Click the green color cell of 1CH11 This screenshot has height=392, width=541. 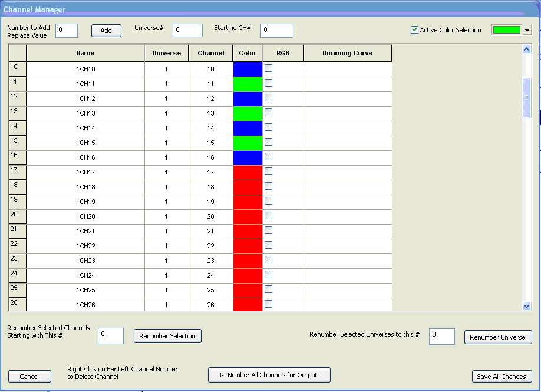click(x=248, y=84)
